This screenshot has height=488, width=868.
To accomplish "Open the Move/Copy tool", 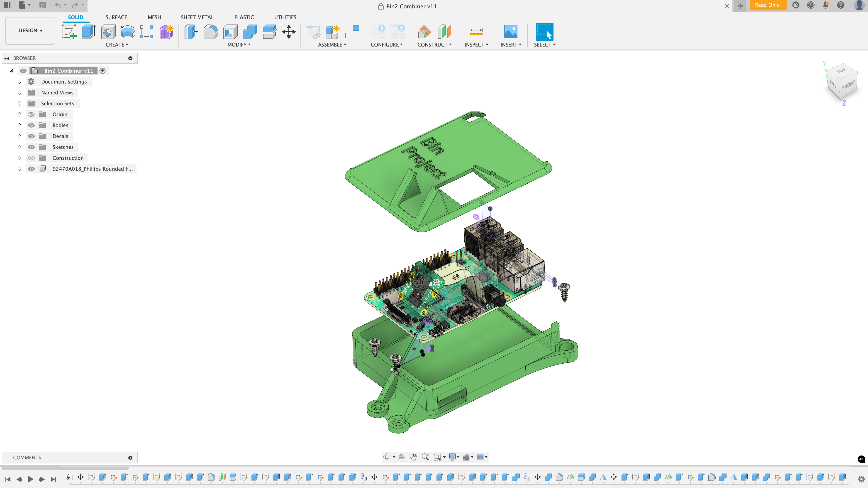I will [x=289, y=32].
